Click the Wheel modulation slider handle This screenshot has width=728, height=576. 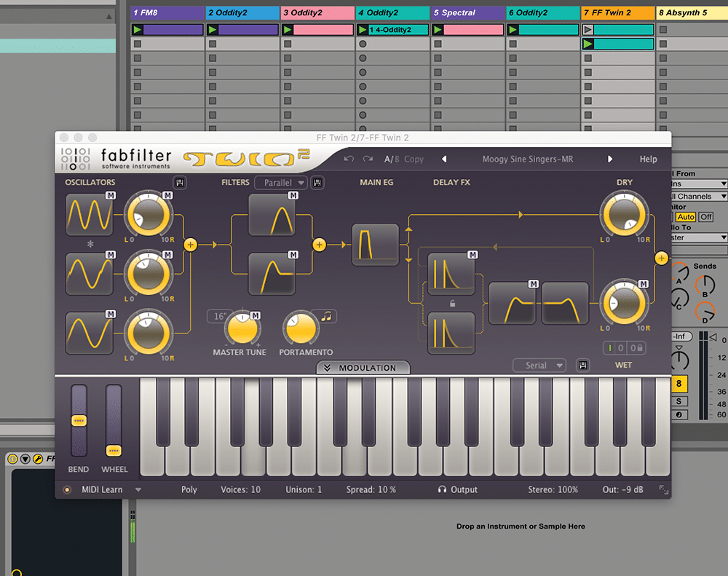coord(114,450)
